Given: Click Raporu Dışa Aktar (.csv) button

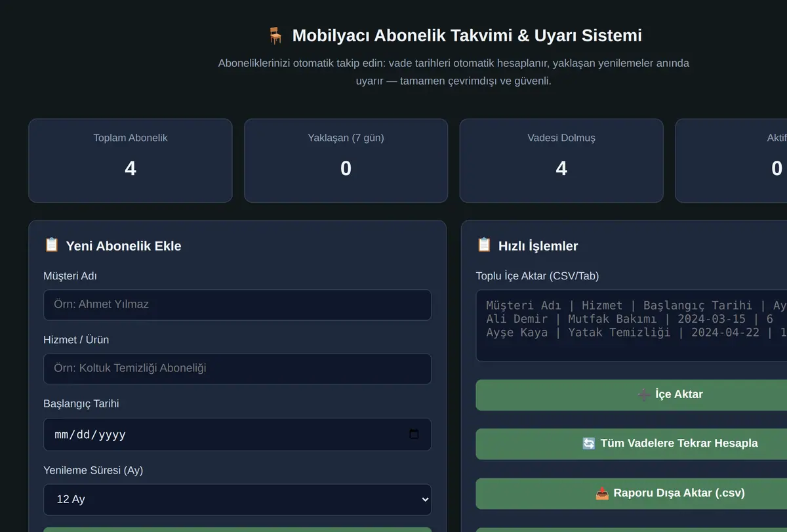Looking at the screenshot, I should pyautogui.click(x=632, y=493).
